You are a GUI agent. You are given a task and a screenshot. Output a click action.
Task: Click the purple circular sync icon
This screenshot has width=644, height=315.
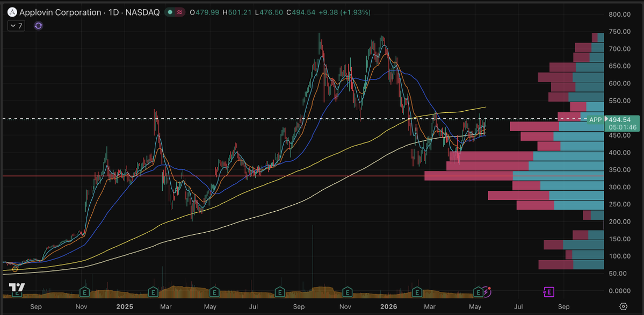(38, 25)
